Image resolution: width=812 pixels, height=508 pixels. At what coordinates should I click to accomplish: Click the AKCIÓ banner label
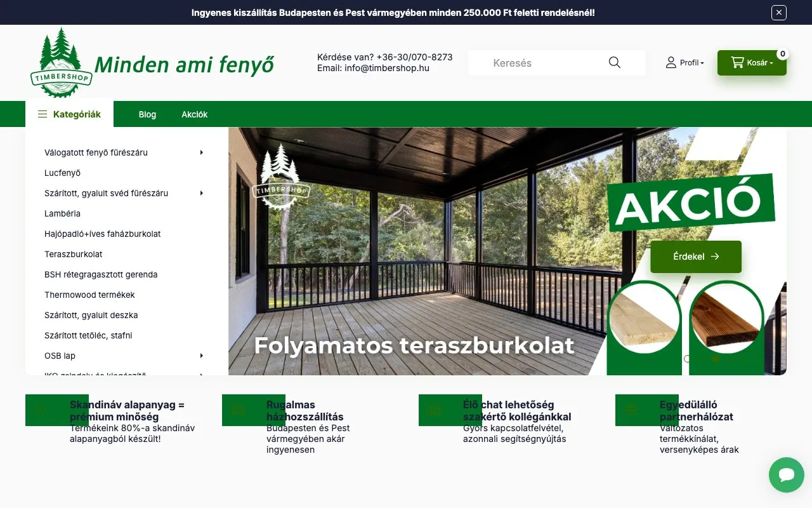click(690, 203)
